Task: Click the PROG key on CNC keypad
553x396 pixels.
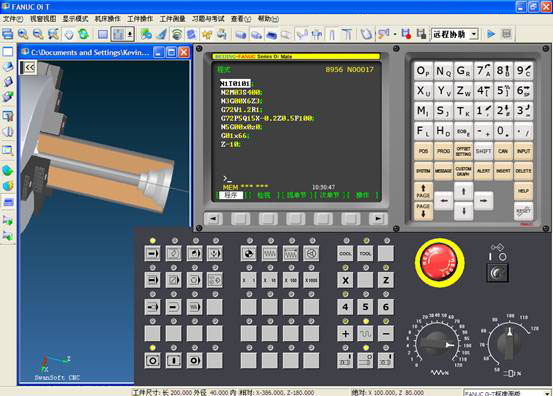Action: tap(443, 151)
